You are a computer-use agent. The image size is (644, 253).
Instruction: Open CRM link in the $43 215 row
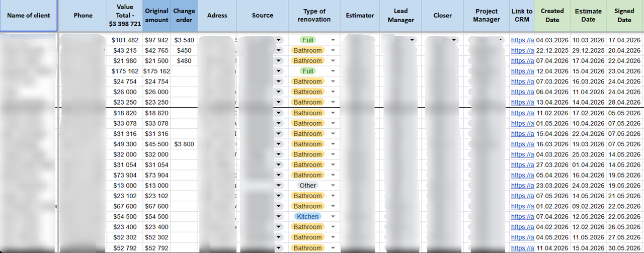(x=522, y=51)
